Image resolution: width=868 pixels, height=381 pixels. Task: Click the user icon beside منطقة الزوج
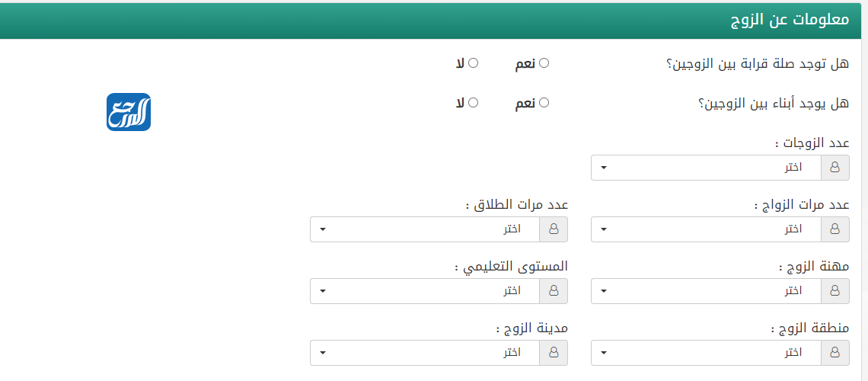[x=835, y=353]
